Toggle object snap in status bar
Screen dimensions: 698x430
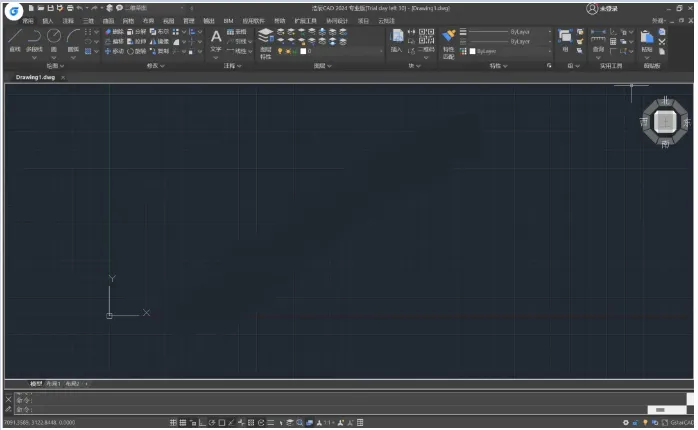(x=222, y=422)
